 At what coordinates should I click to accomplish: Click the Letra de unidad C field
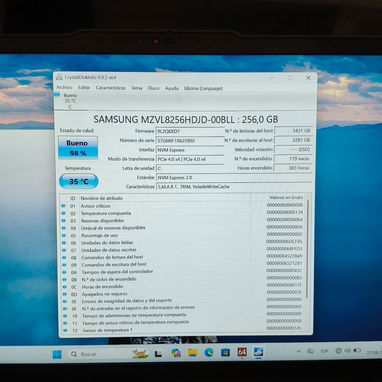point(190,168)
